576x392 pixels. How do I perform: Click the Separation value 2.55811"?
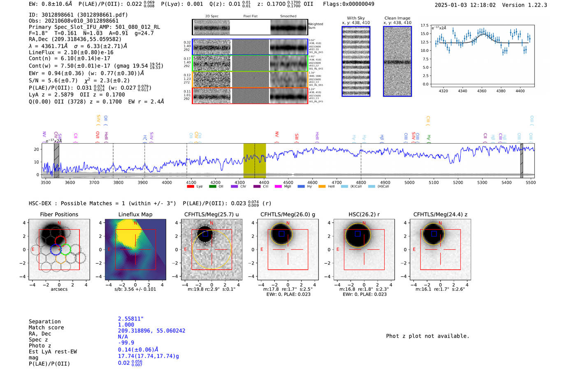pos(131,319)
